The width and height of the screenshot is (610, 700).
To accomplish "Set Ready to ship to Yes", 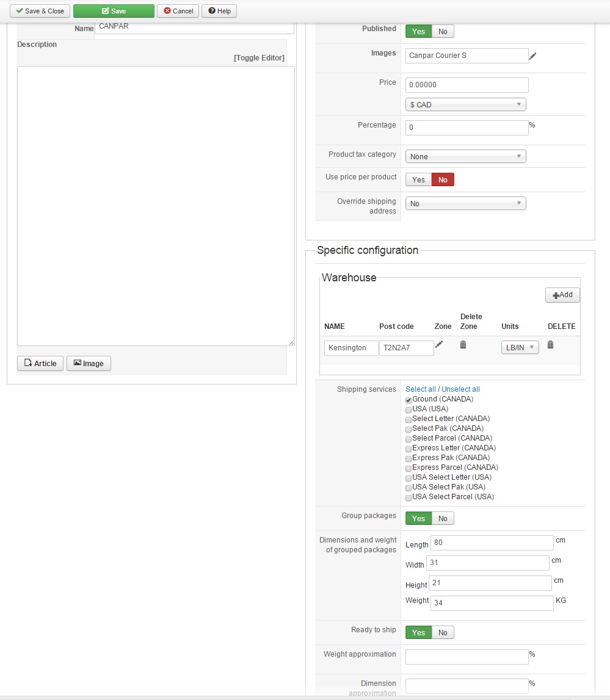I will click(x=418, y=633).
